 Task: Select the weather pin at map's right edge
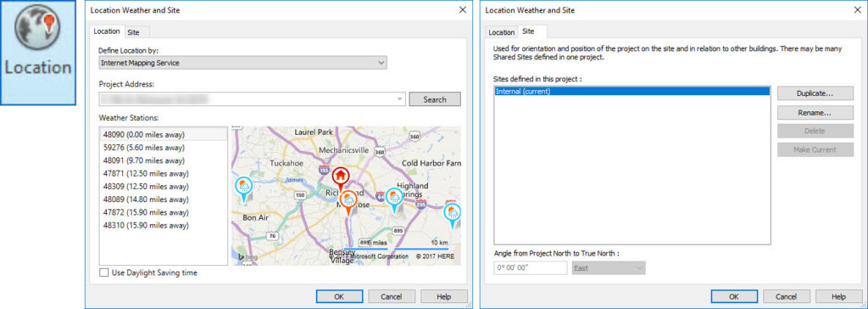(453, 216)
